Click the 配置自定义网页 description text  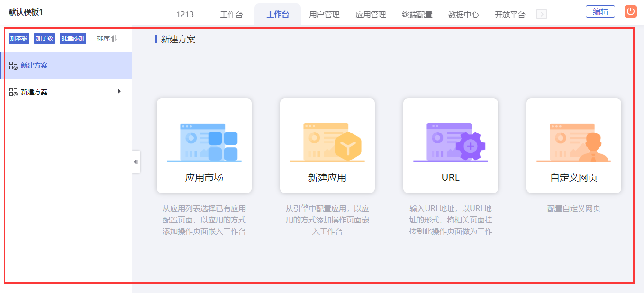pyautogui.click(x=574, y=209)
